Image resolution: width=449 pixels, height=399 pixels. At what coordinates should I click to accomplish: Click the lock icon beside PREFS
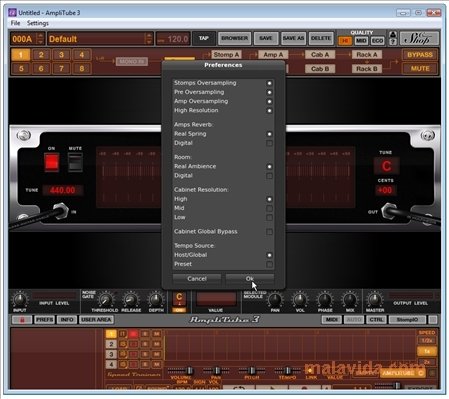(x=22, y=320)
